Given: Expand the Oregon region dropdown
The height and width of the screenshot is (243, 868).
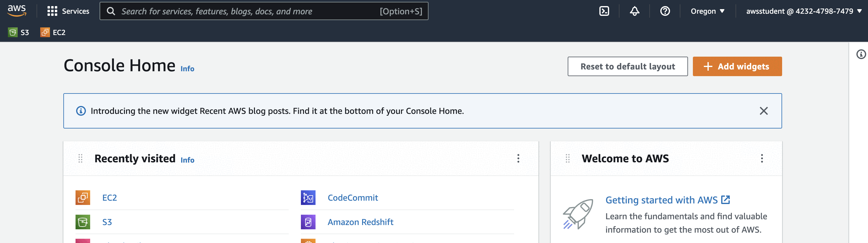Looking at the screenshot, I should coord(707,11).
